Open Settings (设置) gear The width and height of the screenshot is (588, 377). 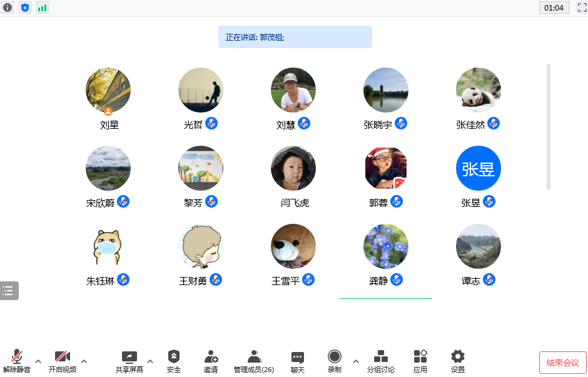click(x=458, y=361)
